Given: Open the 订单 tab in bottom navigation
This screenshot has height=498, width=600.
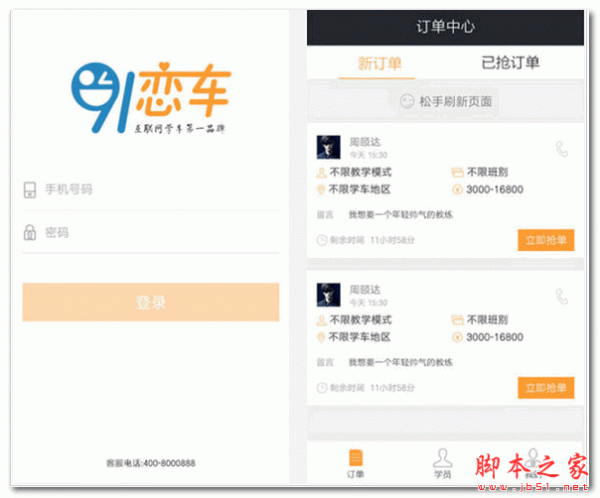Looking at the screenshot, I should [x=355, y=464].
